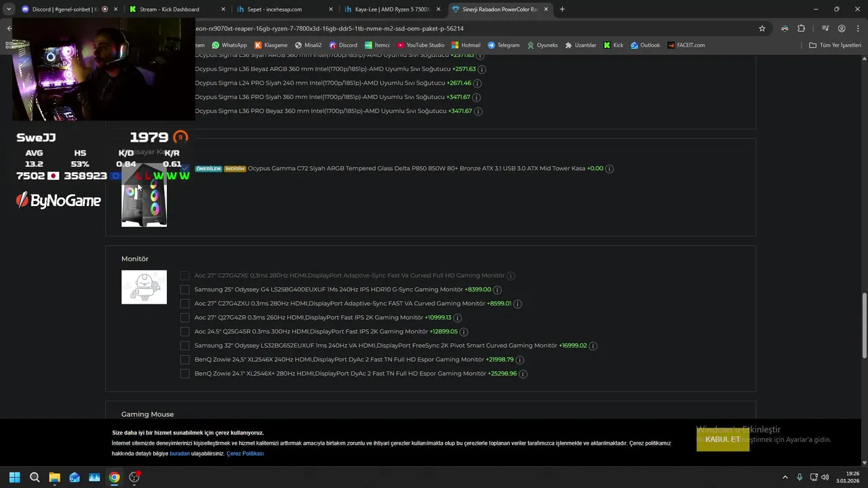The width and height of the screenshot is (868, 488).
Task: Switch to Kaya-Lee AMD Ryzen 5 tab
Action: click(x=391, y=9)
